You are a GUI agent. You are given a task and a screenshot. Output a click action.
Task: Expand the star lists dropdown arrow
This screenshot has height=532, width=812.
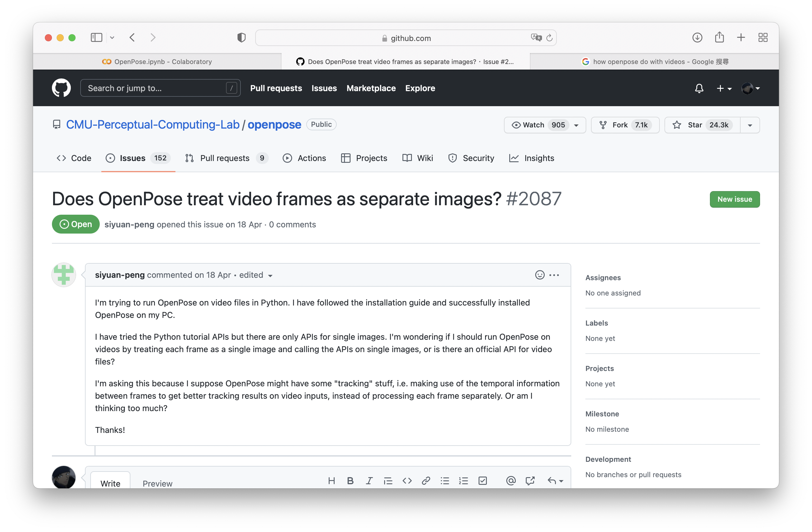pos(750,125)
